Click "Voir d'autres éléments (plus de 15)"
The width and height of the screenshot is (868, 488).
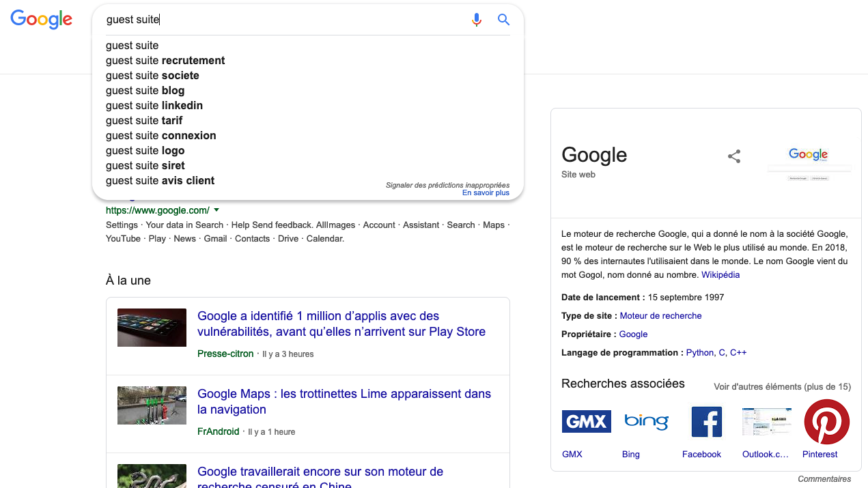(782, 387)
